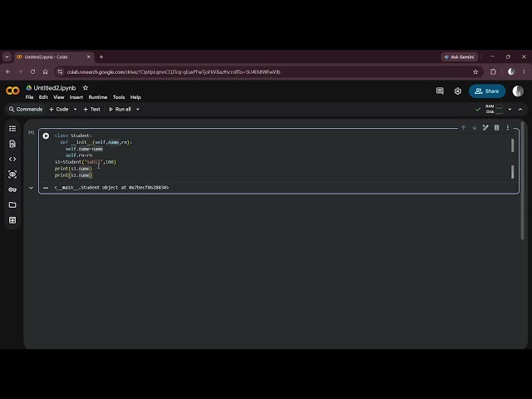Expand the Code insert dropdown arrow
Image resolution: width=532 pixels, height=399 pixels.
click(x=75, y=109)
